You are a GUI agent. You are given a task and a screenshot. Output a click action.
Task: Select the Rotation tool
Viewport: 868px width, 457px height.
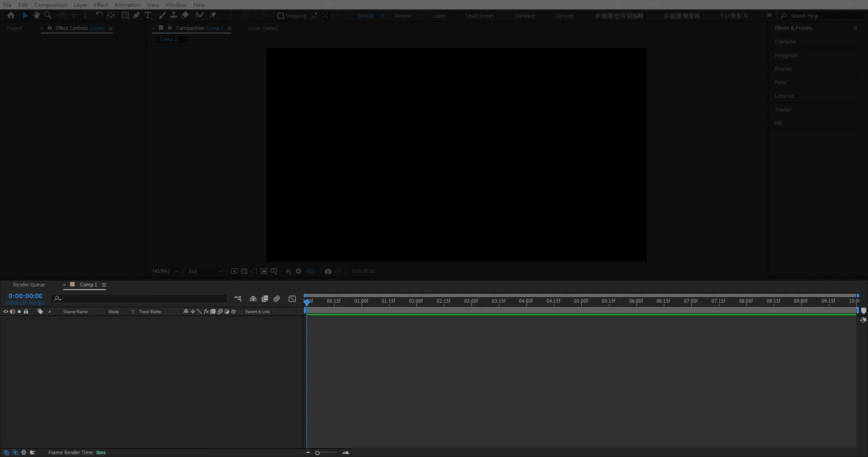point(99,15)
